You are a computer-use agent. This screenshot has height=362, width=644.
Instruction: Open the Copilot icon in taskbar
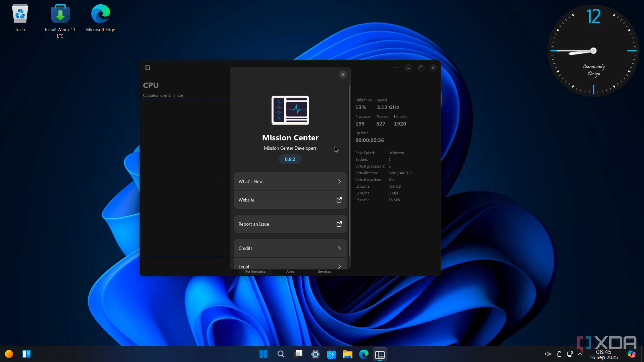coord(632,354)
